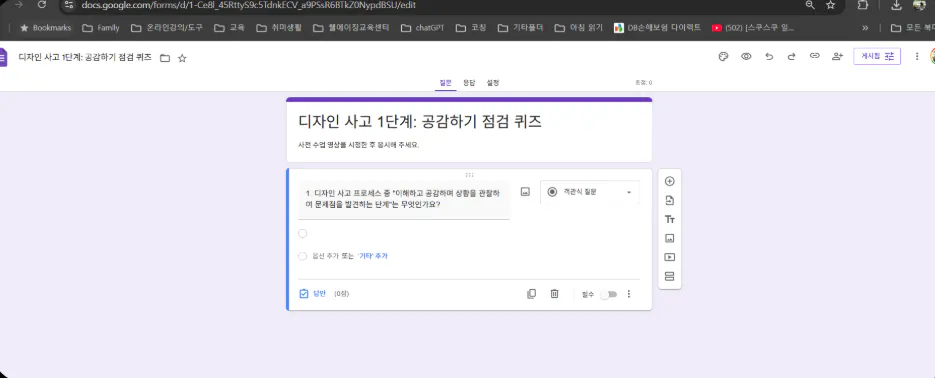The image size is (935, 378).
Task: Open the DB손해보험 다이렉트 bookmark
Action: (x=658, y=28)
